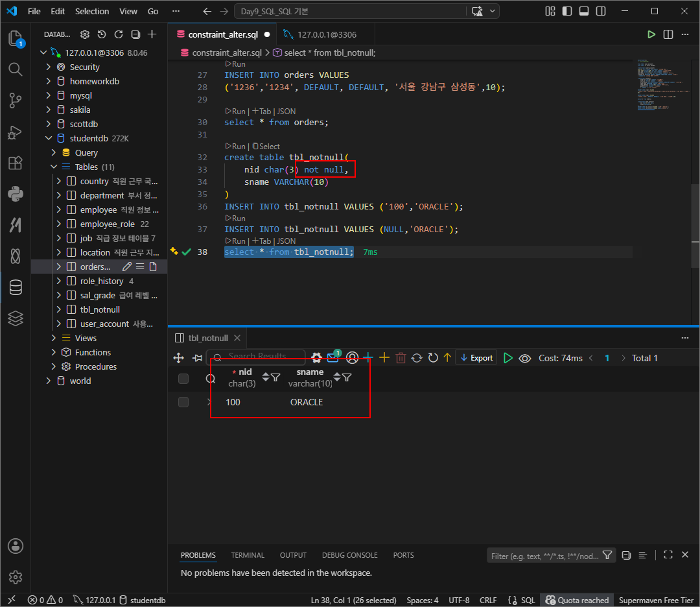Viewport: 700px width, 607px height.
Task: Expand the Views node
Action: tap(54, 338)
